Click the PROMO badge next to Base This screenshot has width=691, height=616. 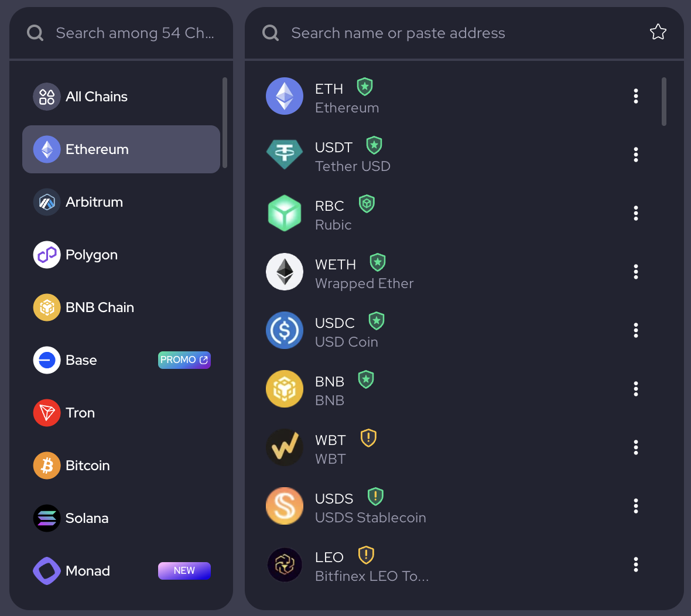click(184, 360)
